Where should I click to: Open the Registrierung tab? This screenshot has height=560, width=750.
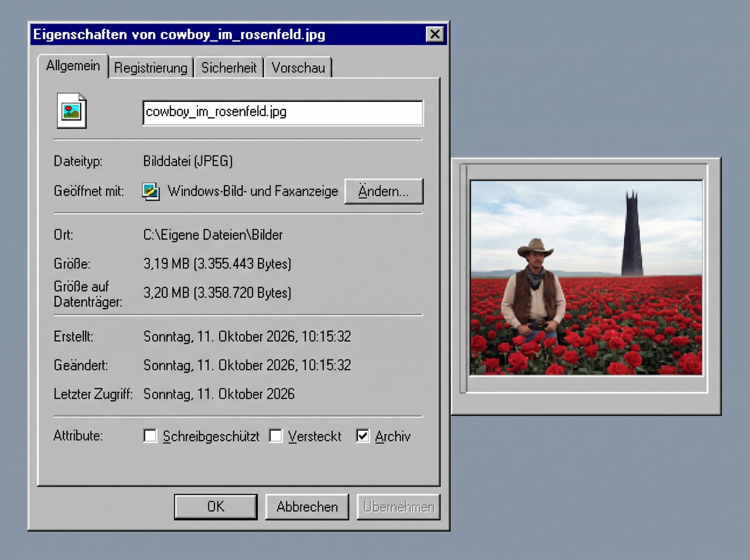click(151, 68)
